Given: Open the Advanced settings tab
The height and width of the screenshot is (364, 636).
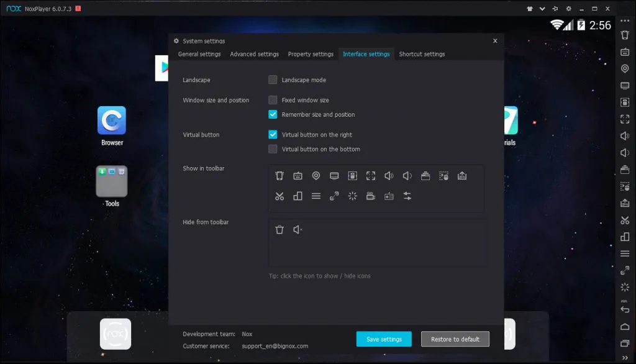Looking at the screenshot, I should point(254,54).
